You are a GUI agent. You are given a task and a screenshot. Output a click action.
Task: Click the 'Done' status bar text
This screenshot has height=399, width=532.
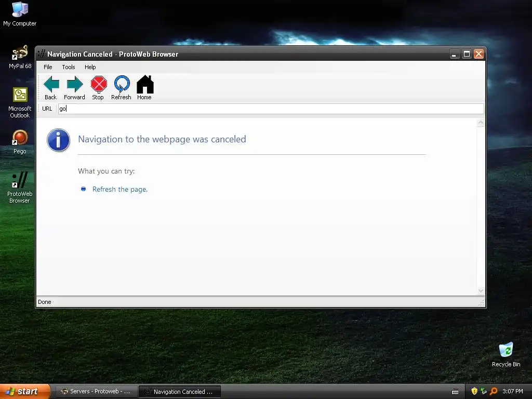click(45, 302)
